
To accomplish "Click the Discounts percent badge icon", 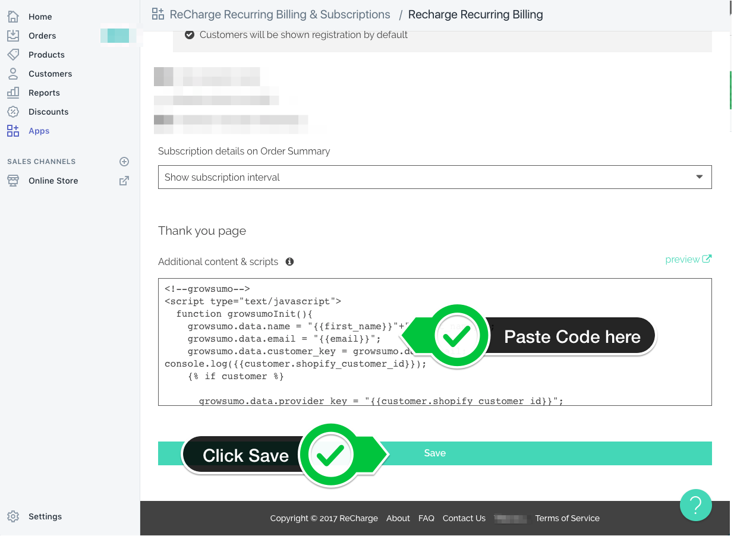I will (x=13, y=112).
